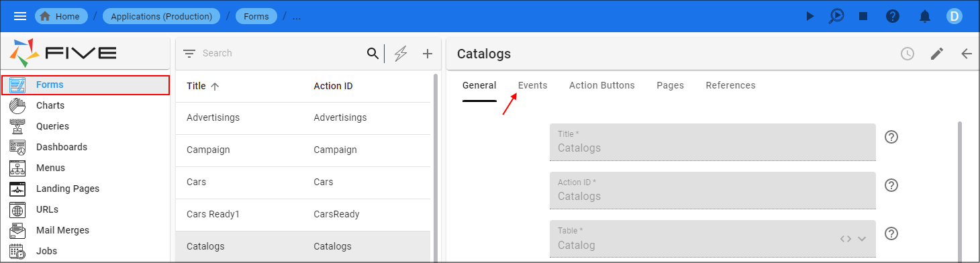Open the filter list icon
The width and height of the screenshot is (980, 263).
tap(189, 54)
